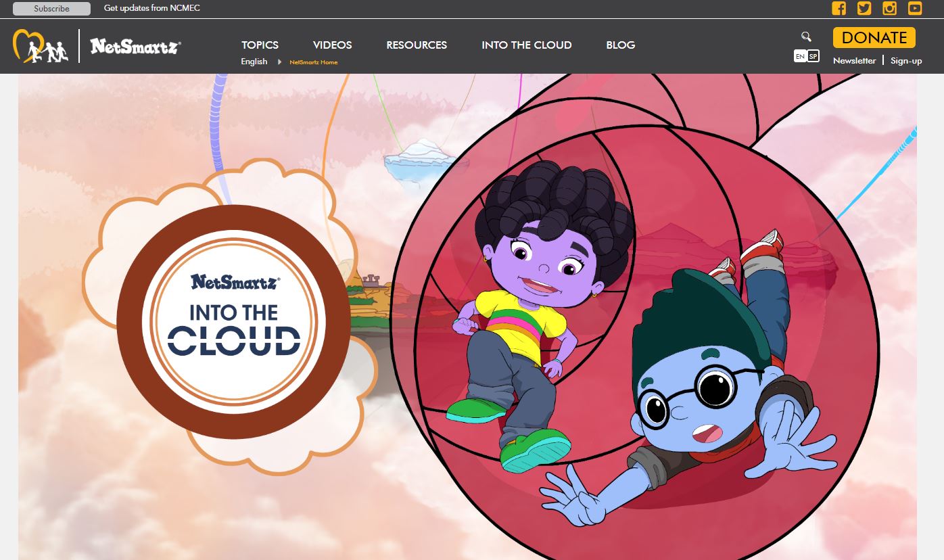Open the YouTube social icon

coord(915,8)
